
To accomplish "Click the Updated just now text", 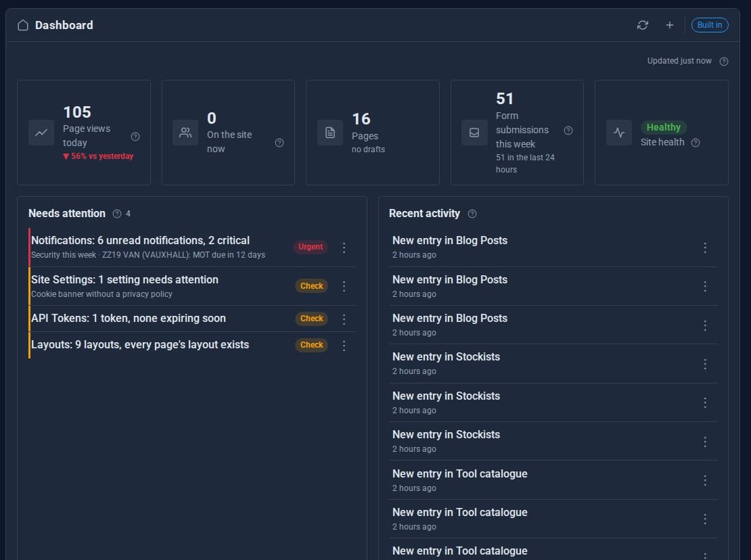I will [679, 61].
